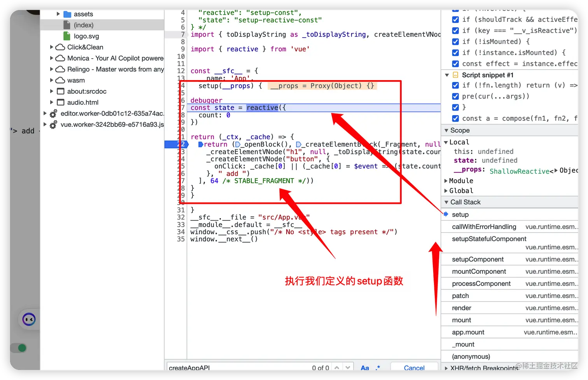The width and height of the screenshot is (588, 380).
Task: Click the line 22 breakpoint marker in gutter
Action: click(177, 144)
